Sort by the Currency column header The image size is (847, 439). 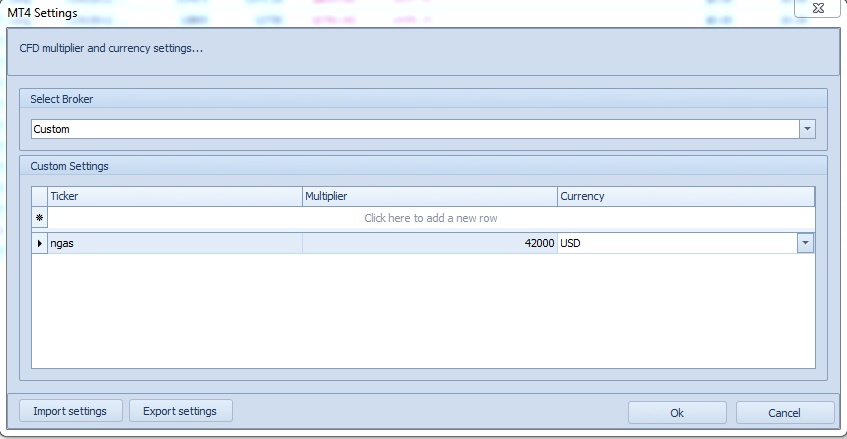point(686,196)
